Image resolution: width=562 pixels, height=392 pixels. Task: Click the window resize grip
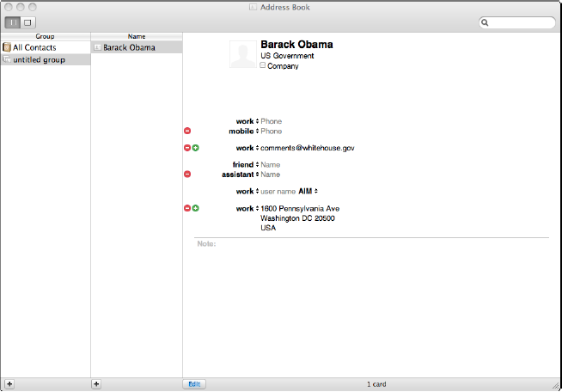[556, 386]
